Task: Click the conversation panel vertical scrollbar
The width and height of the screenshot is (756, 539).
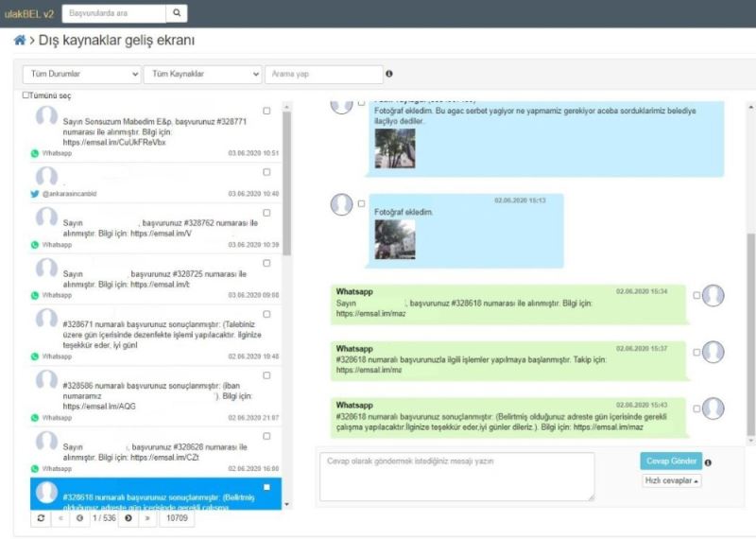Action: (750, 284)
